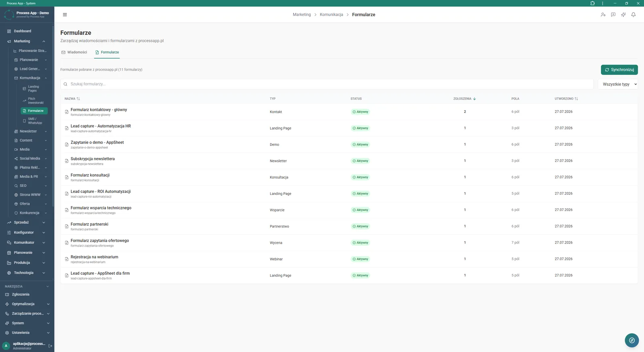
Task: Collapse the Marketing section in sidebar
Action: [43, 41]
